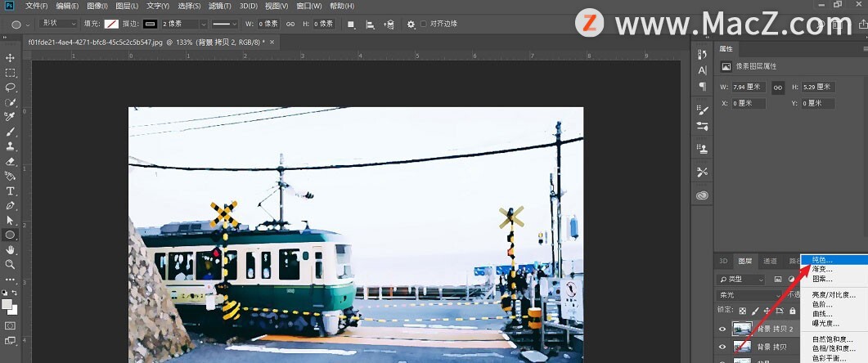Screen dimensions: 868x363
Task: Pick the Brush tool in toolbar
Action: (11, 132)
